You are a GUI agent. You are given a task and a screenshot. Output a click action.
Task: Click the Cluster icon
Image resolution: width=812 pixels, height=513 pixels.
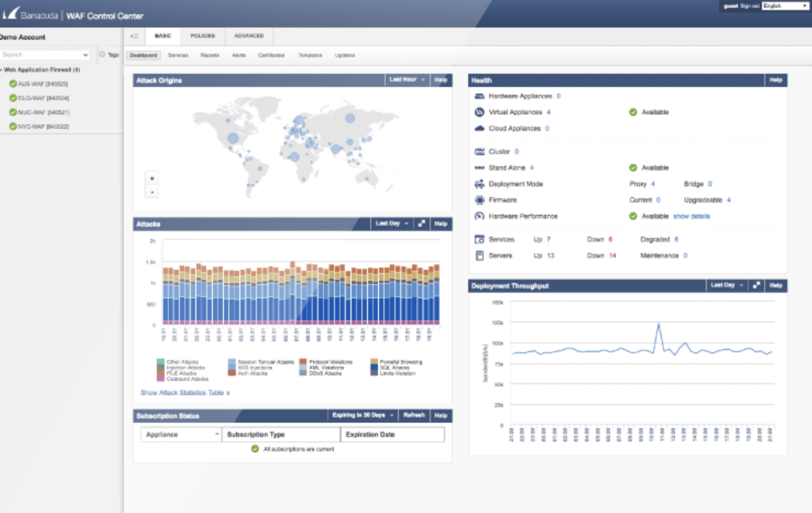coord(479,151)
